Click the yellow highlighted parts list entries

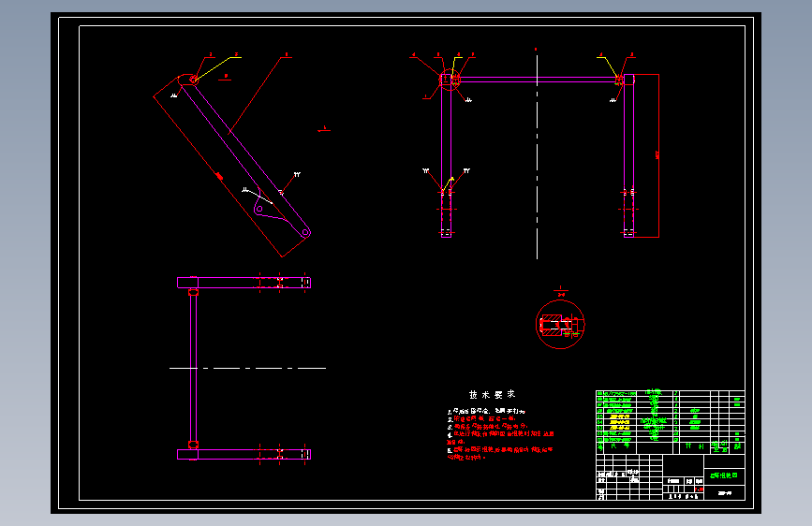[620, 422]
